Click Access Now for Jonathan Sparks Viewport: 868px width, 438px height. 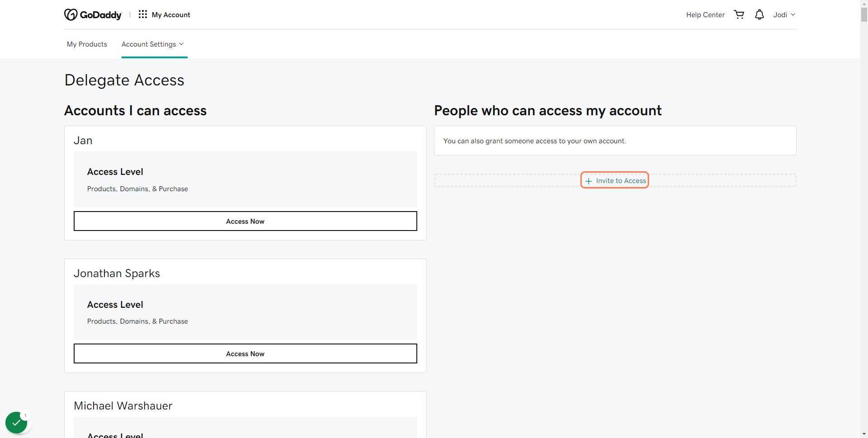point(245,353)
